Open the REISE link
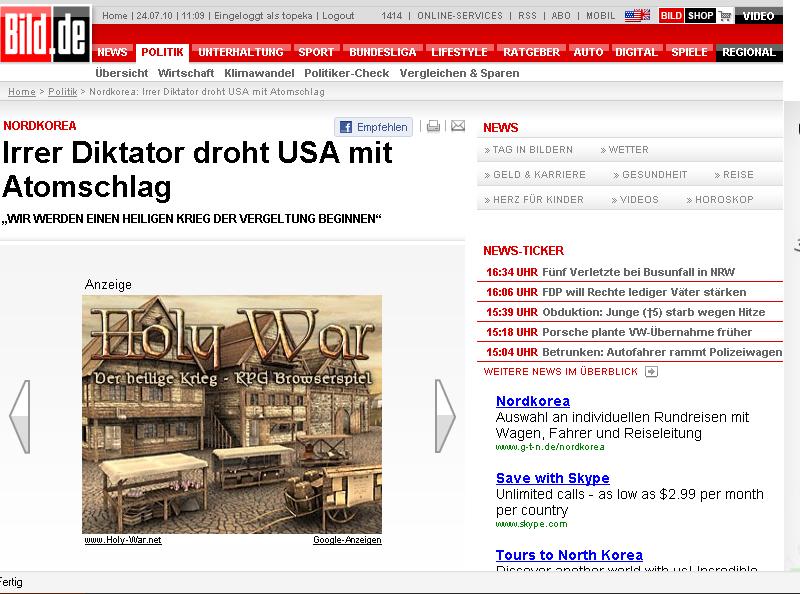 (734, 175)
